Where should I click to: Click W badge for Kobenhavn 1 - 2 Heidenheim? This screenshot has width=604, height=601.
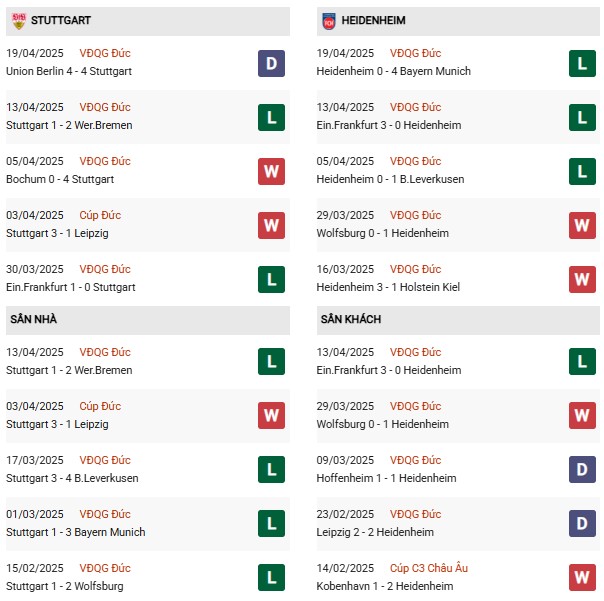coord(583,578)
